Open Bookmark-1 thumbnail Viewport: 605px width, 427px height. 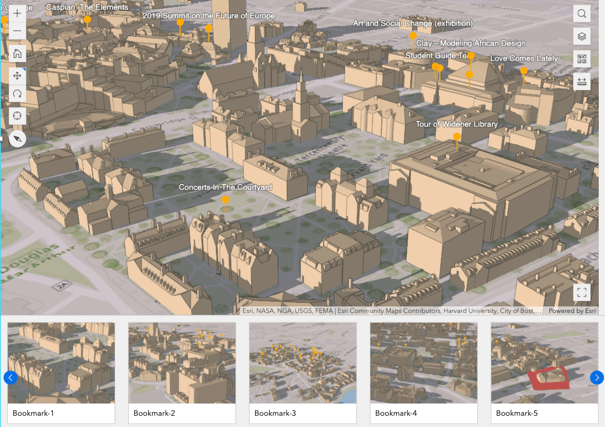(61, 363)
